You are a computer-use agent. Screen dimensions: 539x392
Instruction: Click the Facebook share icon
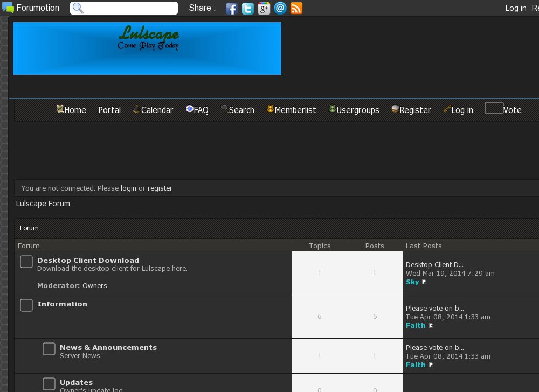pos(231,8)
